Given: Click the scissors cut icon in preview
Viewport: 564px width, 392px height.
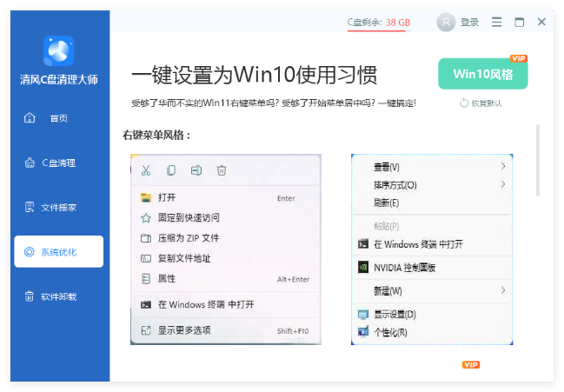Looking at the screenshot, I should pyautogui.click(x=146, y=170).
